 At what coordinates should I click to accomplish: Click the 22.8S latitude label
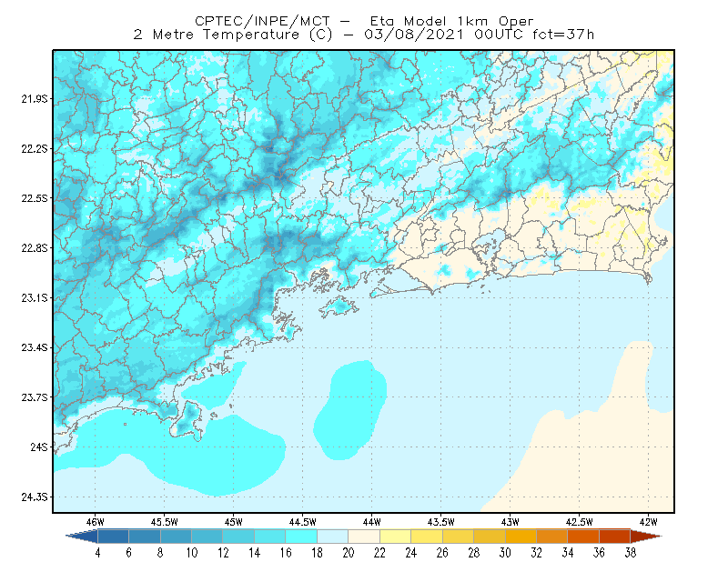(x=34, y=248)
